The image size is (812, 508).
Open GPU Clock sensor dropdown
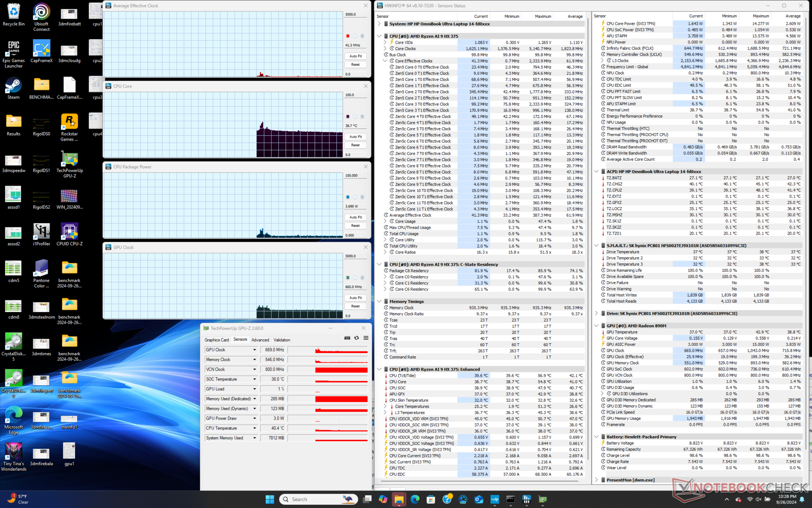255,350
